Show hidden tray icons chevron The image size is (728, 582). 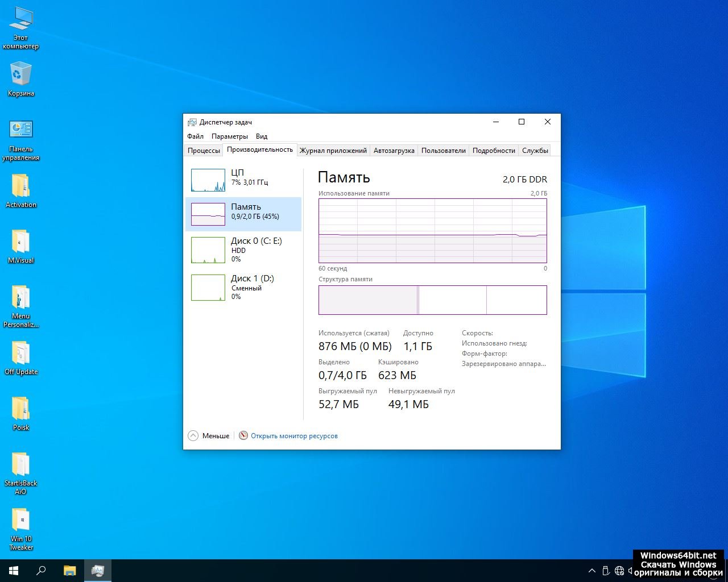coord(591,571)
